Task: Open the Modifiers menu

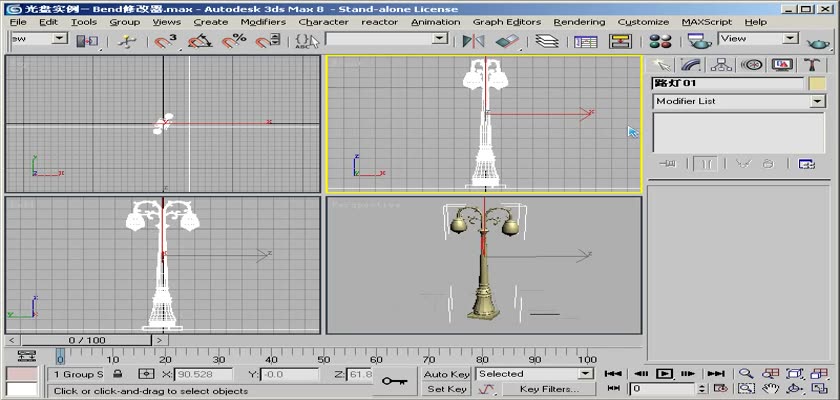Action: (x=263, y=21)
